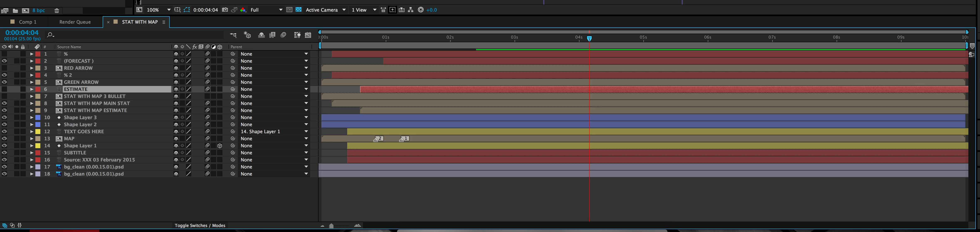Open the Render Queue tab
The image size is (980, 232).
point(75,22)
